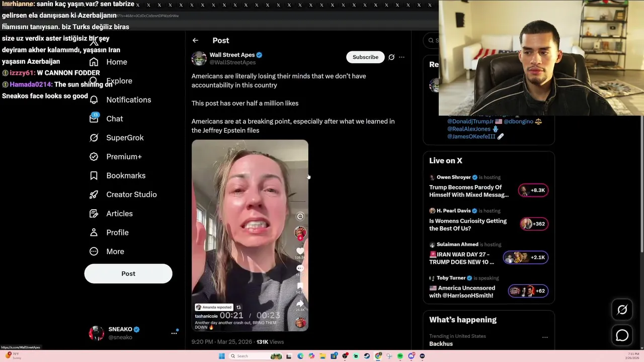Open post timestamp 9:20 PM Mar 25
Image resolution: width=644 pixels, height=362 pixels.
coord(222,342)
